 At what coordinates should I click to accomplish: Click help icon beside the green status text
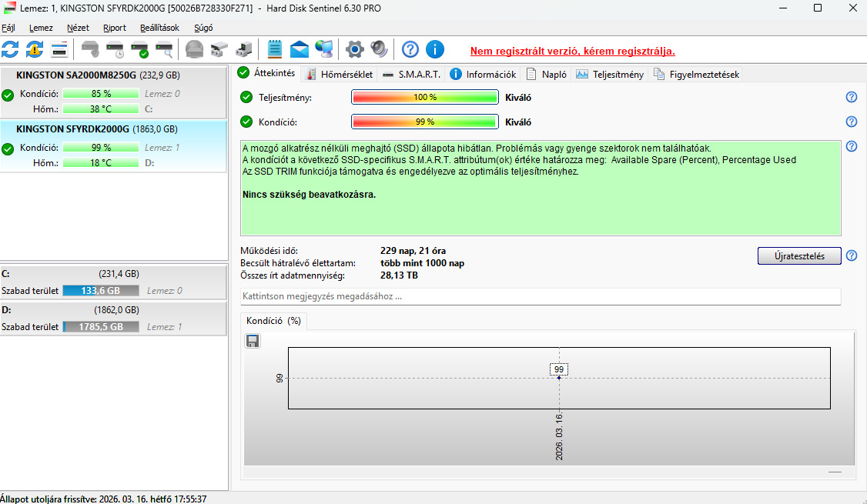[852, 146]
